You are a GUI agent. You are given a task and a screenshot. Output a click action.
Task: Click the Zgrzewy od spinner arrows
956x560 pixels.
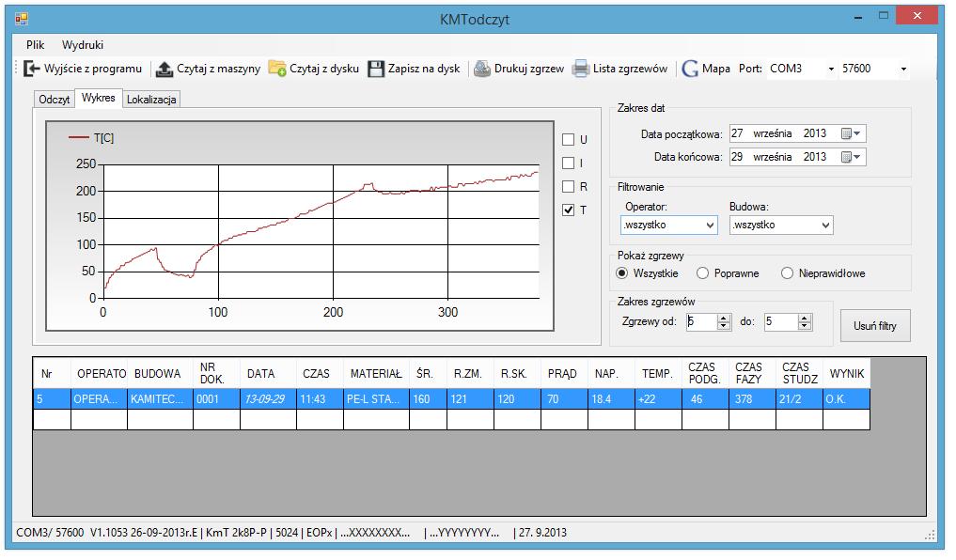724,321
